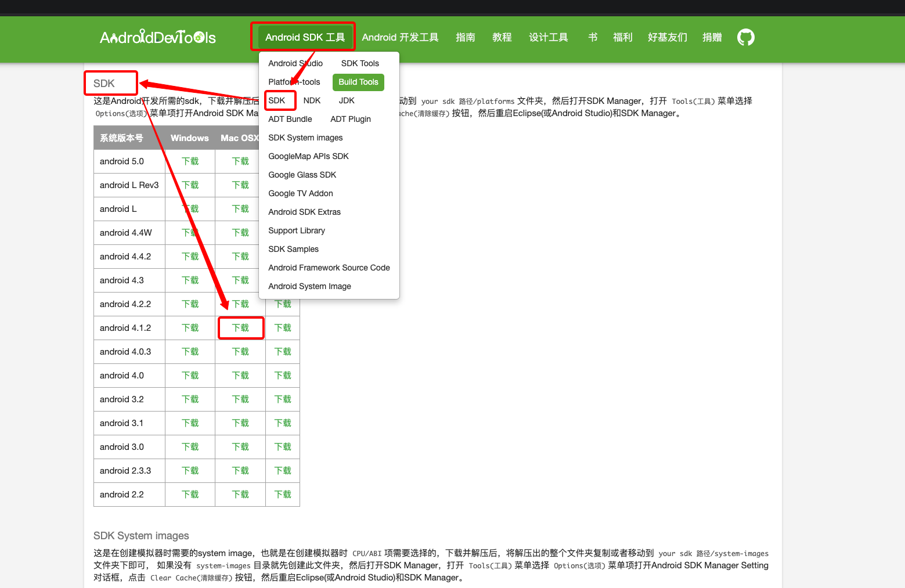
Task: Select the android 2.3.3 row label
Action: tap(125, 471)
